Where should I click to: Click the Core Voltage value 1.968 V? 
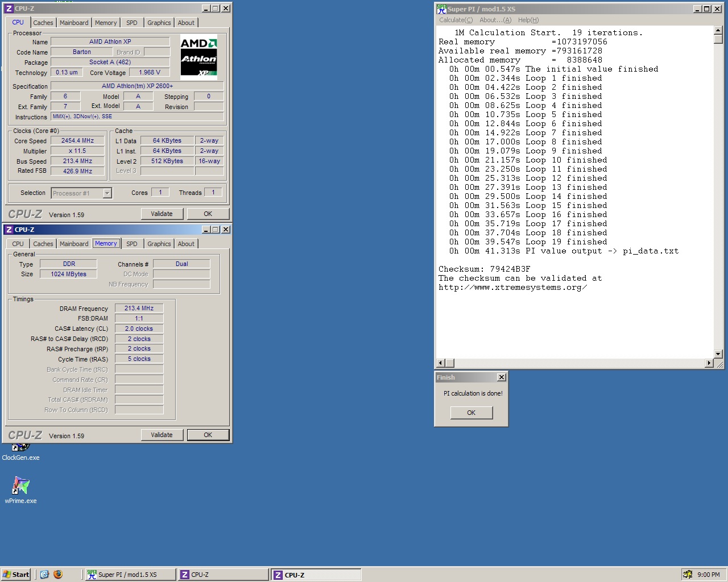coord(150,72)
